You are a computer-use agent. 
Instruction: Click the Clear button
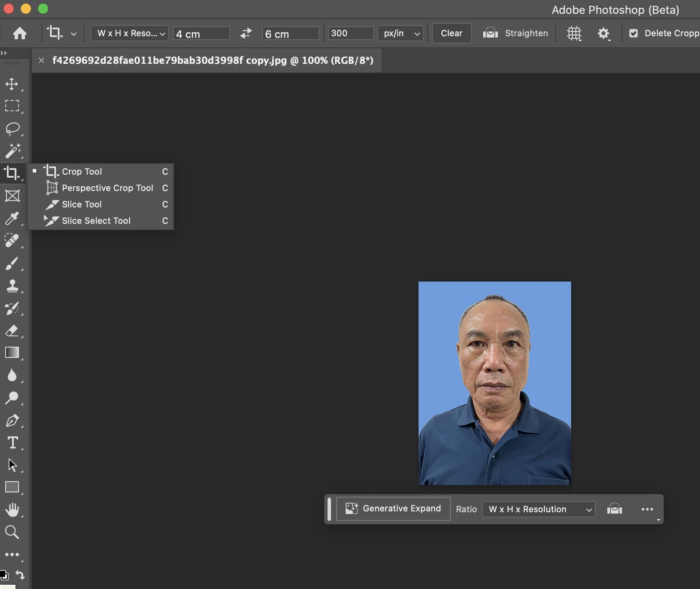451,33
